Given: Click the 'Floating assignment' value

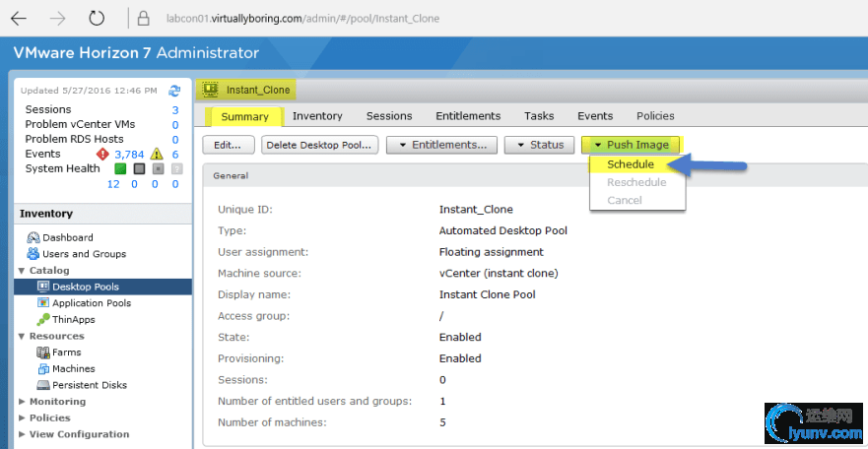Looking at the screenshot, I should point(492,252).
